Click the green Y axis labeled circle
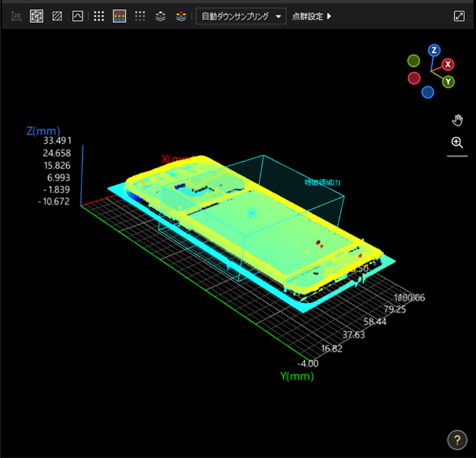This screenshot has width=476, height=458. 448,82
